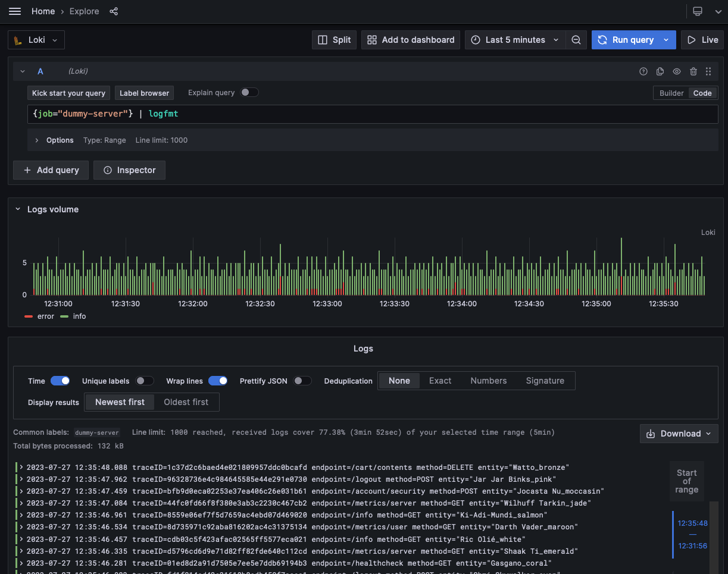Enable Prettify JSON

pyautogui.click(x=303, y=381)
